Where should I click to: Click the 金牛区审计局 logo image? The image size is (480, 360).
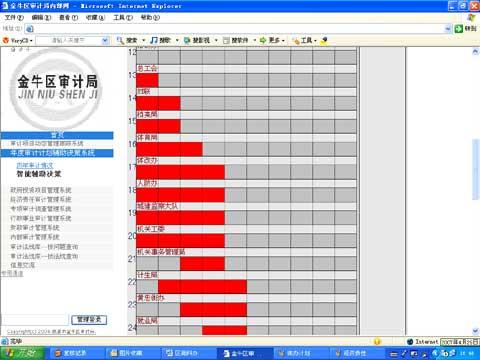coord(57,88)
